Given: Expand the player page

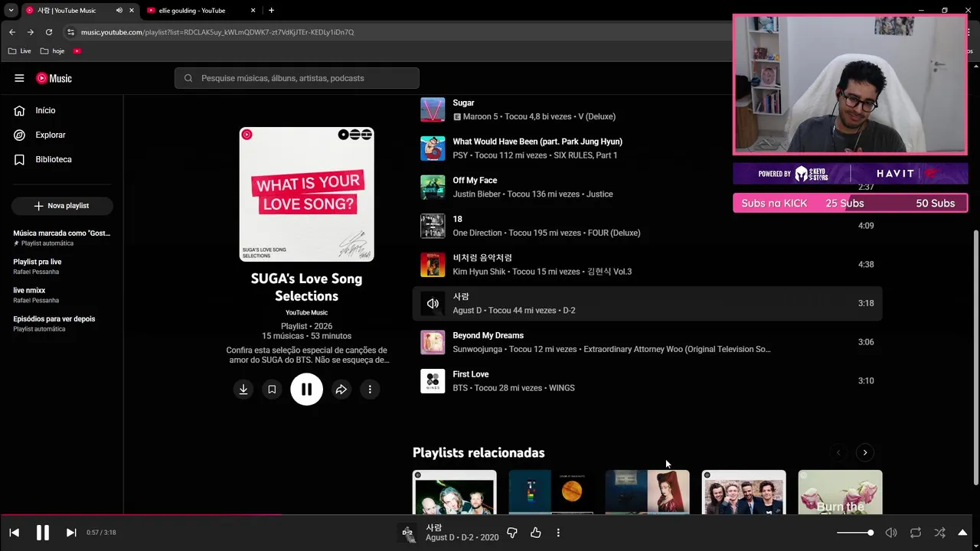Looking at the screenshot, I should pyautogui.click(x=963, y=533).
